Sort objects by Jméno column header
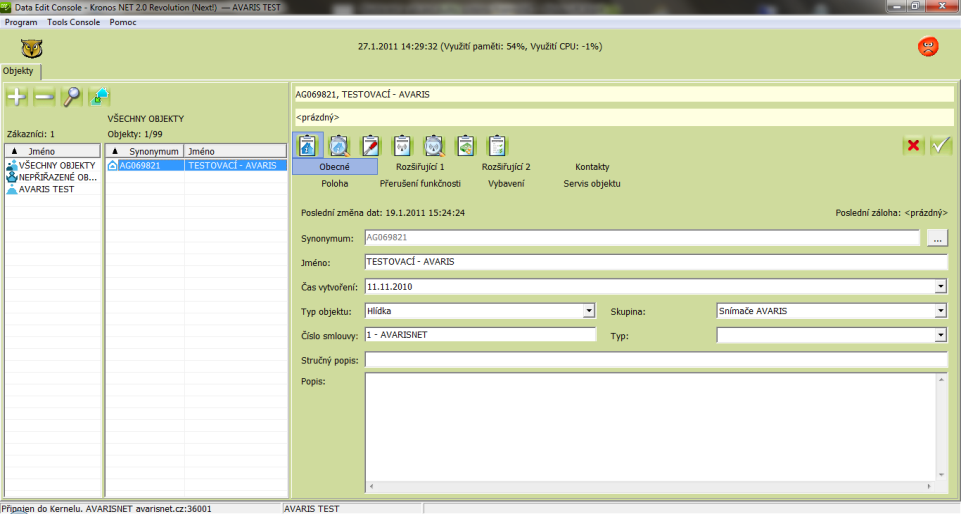The image size is (961, 514). click(x=235, y=151)
